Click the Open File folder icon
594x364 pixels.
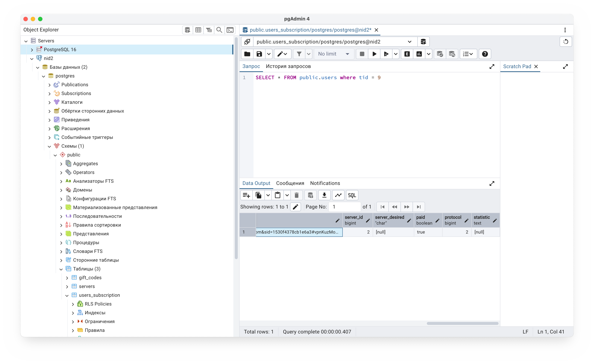click(x=247, y=54)
